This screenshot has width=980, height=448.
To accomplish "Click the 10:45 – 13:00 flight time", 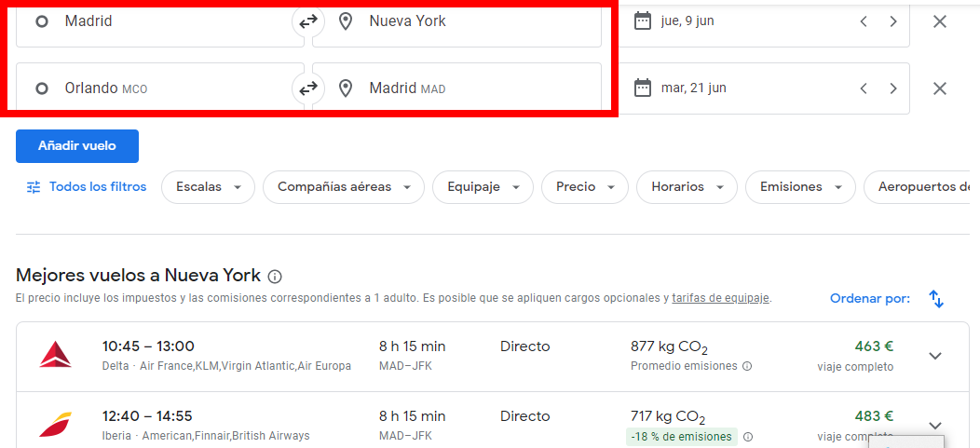I will click(148, 346).
